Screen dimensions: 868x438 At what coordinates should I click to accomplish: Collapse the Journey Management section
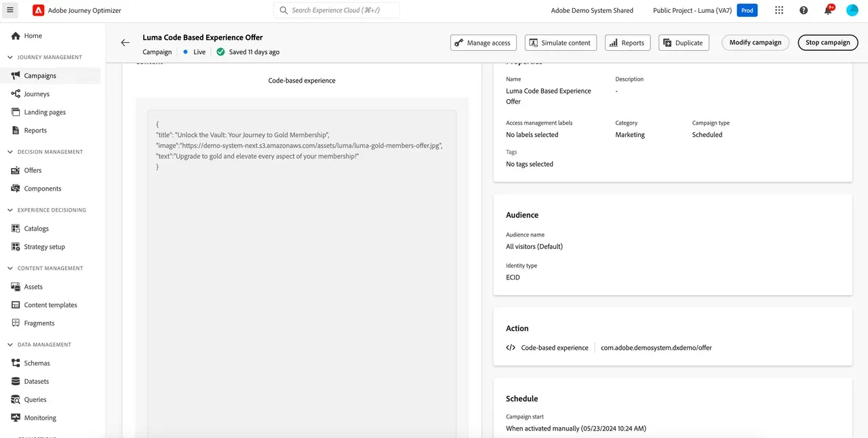(x=10, y=58)
